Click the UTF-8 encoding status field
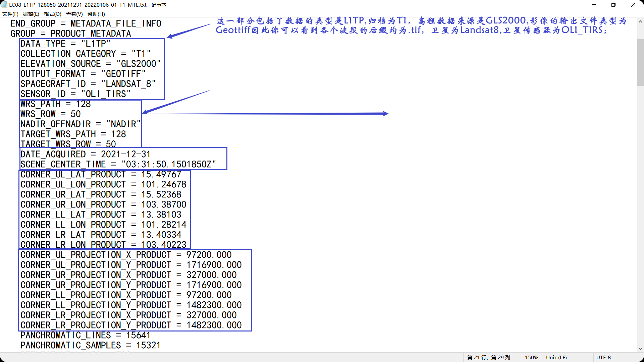Screen dimensions: 644x362 [x=603, y=357]
